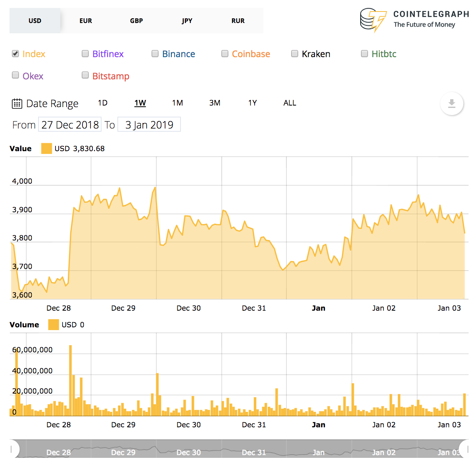
Task: Click the 4,000 value axis label
Action: 22,181
